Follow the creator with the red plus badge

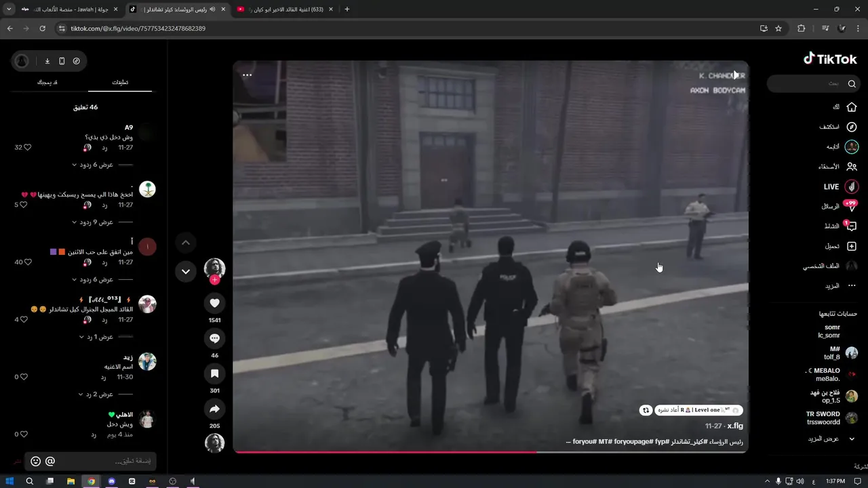pyautogui.click(x=215, y=280)
